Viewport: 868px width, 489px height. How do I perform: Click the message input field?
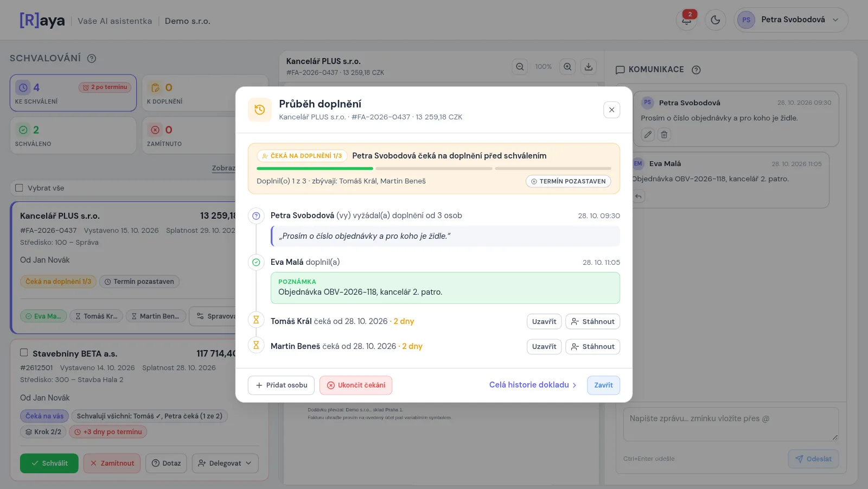click(x=731, y=424)
